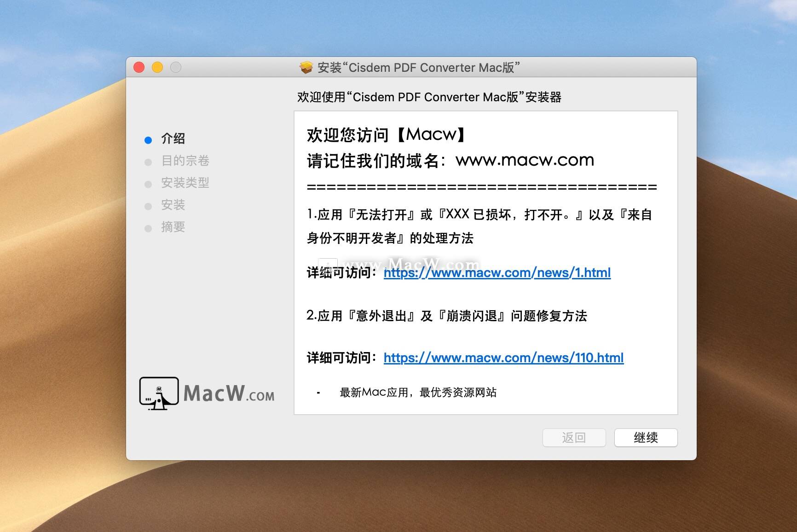This screenshot has width=797, height=532.
Task: Close the installer with red button
Action: click(139, 68)
